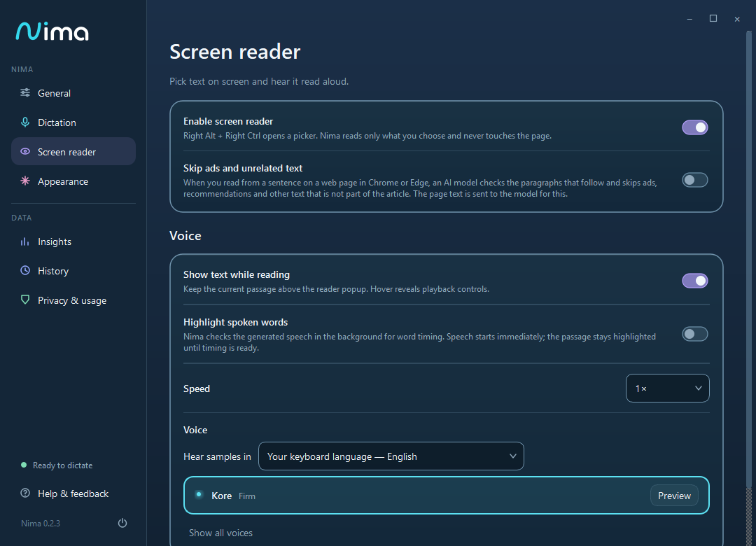
Task: Turn off Enable screen reader toggle
Action: [695, 127]
